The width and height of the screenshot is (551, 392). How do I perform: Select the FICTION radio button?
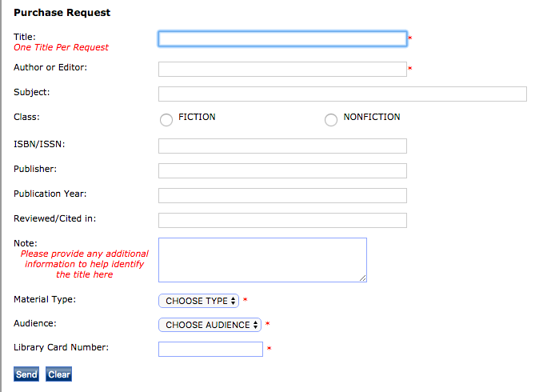(x=166, y=120)
